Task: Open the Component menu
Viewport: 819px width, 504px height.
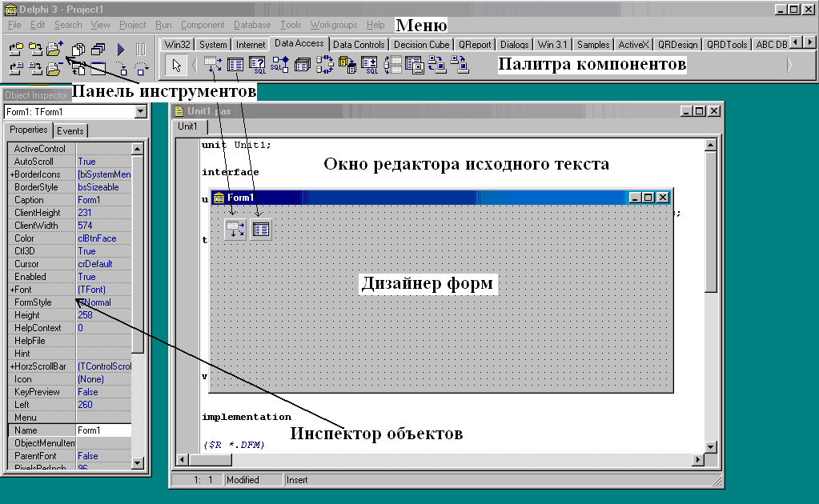Action: point(203,25)
